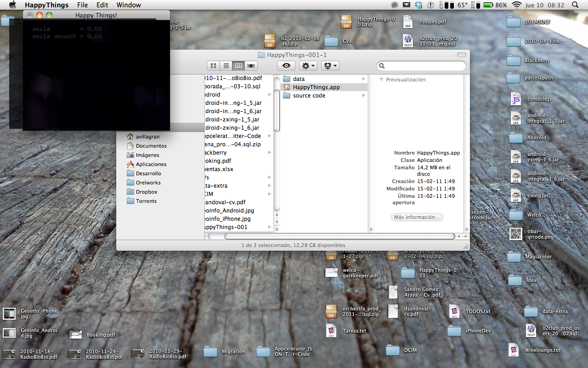Open the HappyThings application menu

pyautogui.click(x=46, y=5)
